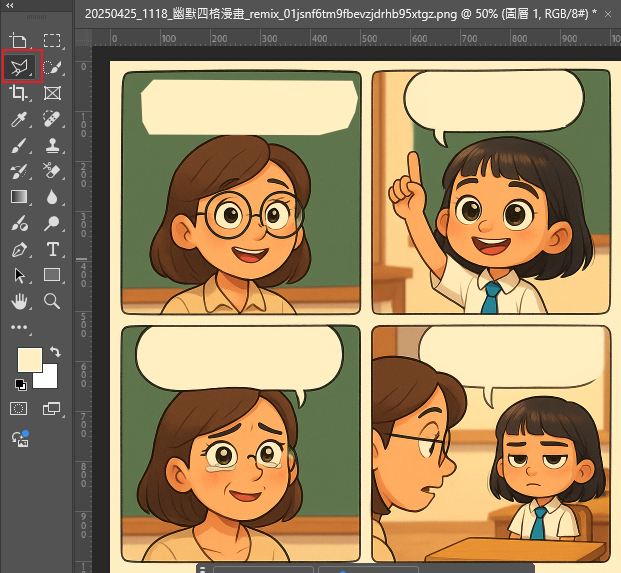
Task: Select the Frame tool
Action: click(52, 93)
